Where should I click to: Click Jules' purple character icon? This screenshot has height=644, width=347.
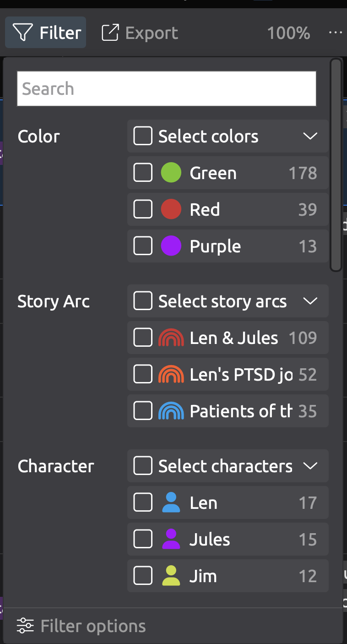coord(171,540)
